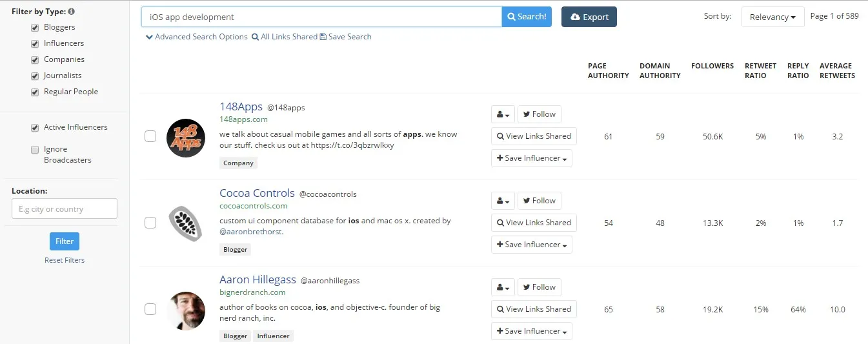Click the blue Filter button
This screenshot has width=868, height=344.
click(x=65, y=241)
